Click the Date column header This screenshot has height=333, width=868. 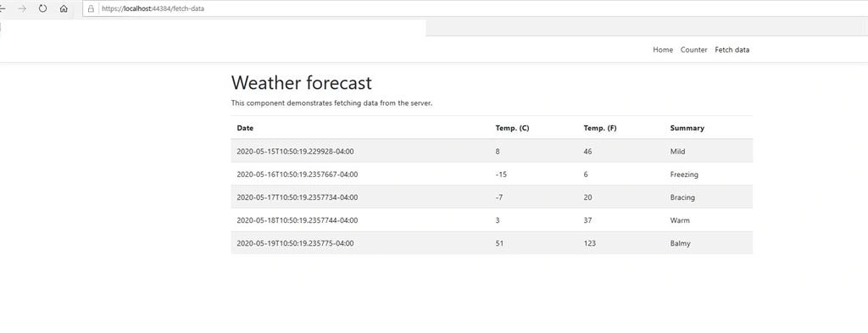245,128
